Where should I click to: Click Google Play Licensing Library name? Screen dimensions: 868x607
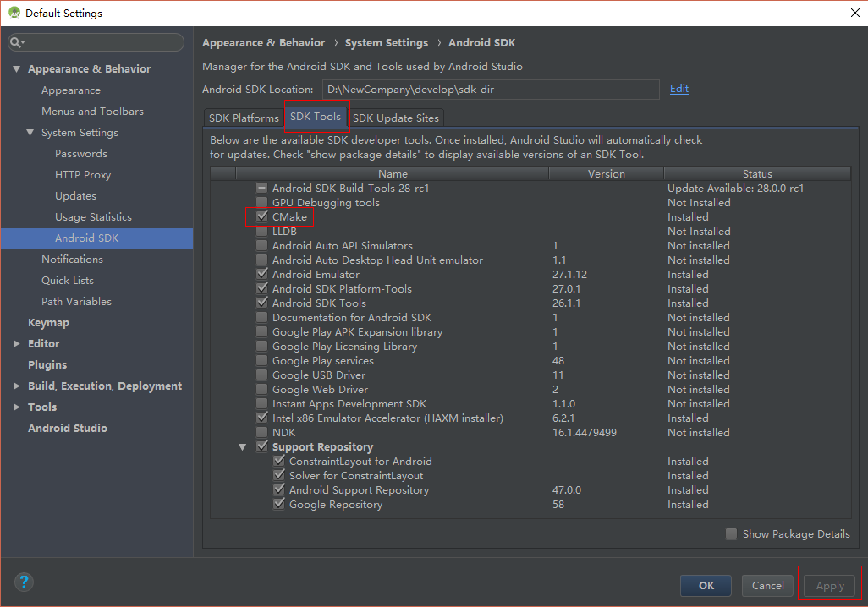coord(345,346)
